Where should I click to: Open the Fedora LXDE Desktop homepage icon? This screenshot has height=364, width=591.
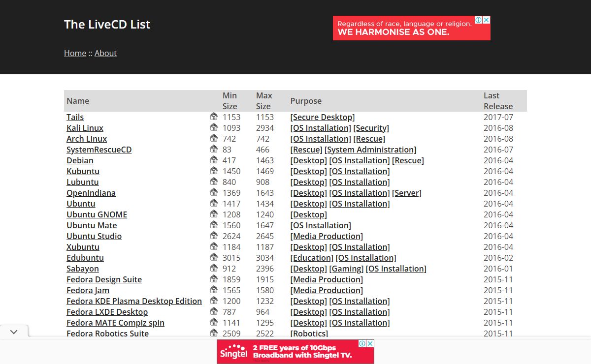coord(214,311)
